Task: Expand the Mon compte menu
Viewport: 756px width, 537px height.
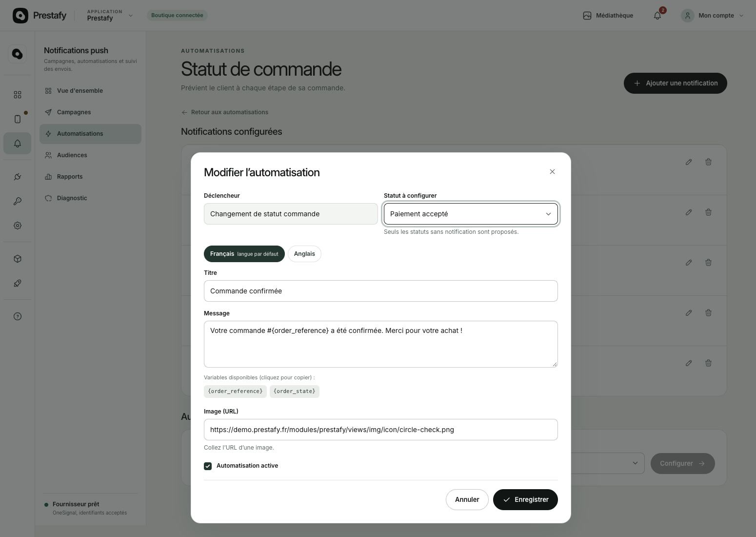Action: click(x=713, y=16)
